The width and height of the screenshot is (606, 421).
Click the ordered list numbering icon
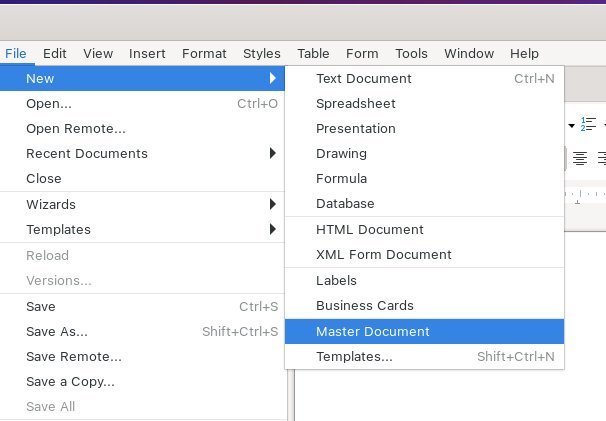click(588, 124)
